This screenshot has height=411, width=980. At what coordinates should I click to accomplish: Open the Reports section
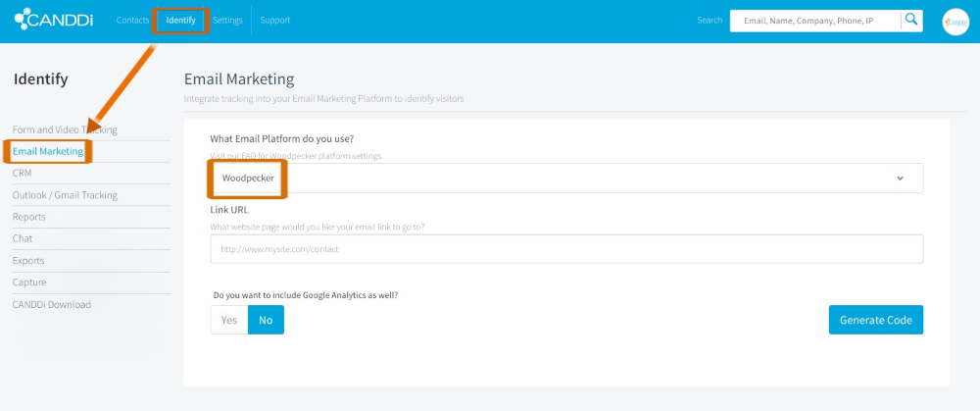pos(28,217)
